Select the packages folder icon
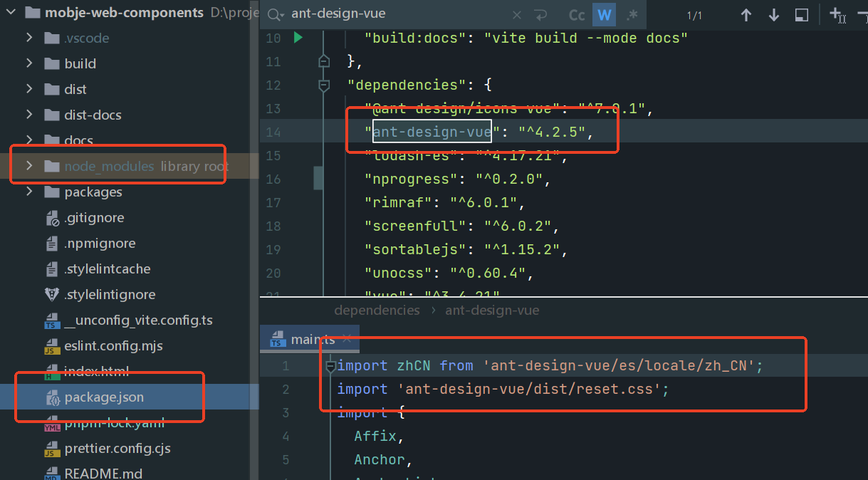Image resolution: width=868 pixels, height=480 pixels. pos(51,192)
